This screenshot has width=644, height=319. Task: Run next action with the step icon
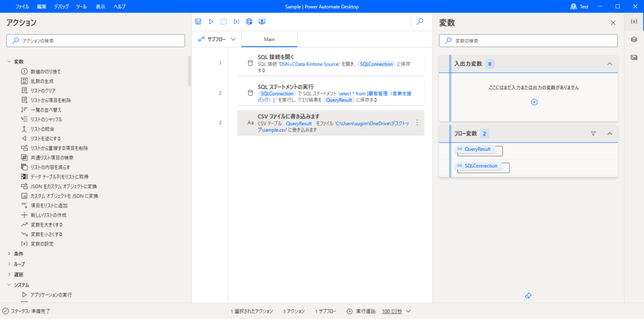[x=236, y=21]
